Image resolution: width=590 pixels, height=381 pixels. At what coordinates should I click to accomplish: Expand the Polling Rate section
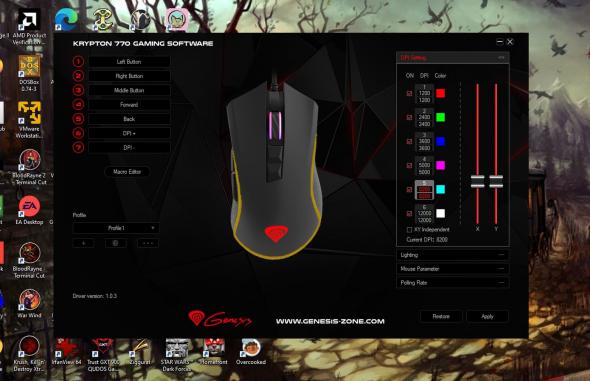pyautogui.click(x=453, y=282)
